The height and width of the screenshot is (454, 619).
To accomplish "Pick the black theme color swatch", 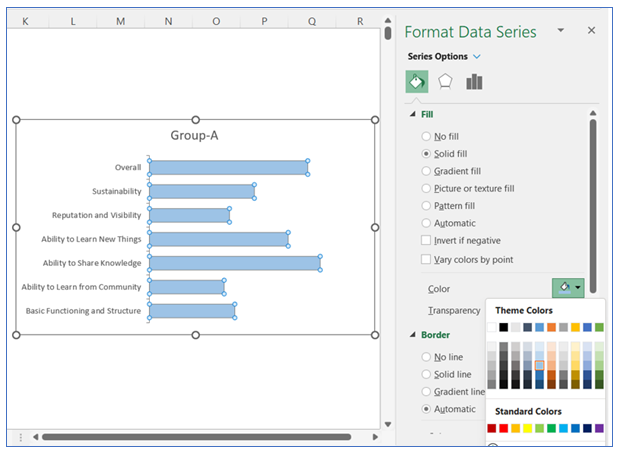I will click(x=504, y=327).
